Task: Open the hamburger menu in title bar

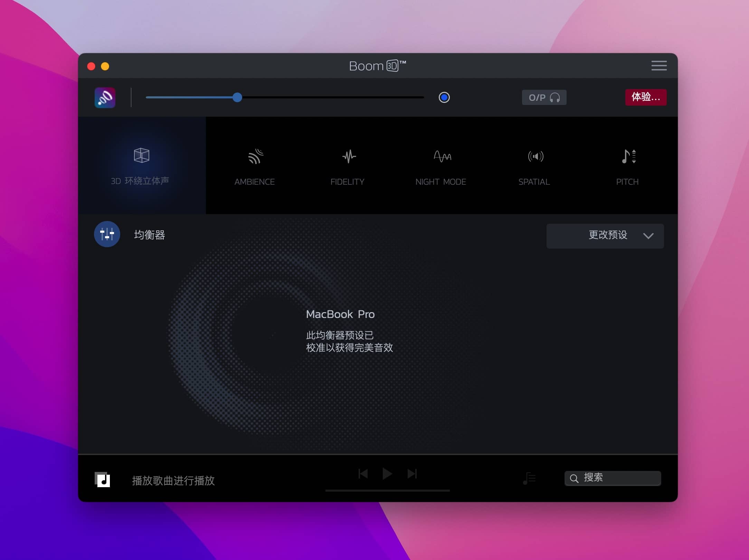Action: [659, 66]
